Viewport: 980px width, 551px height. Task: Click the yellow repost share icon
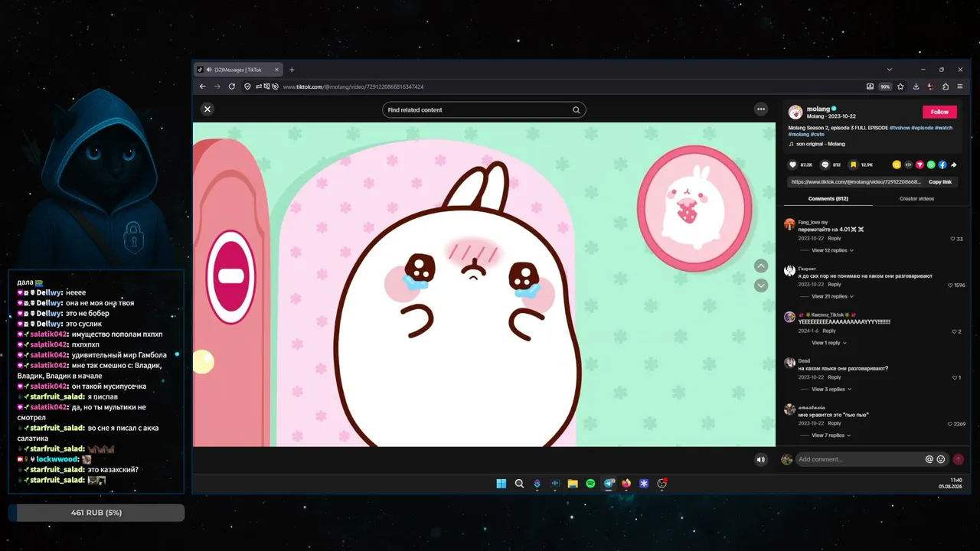tap(897, 165)
